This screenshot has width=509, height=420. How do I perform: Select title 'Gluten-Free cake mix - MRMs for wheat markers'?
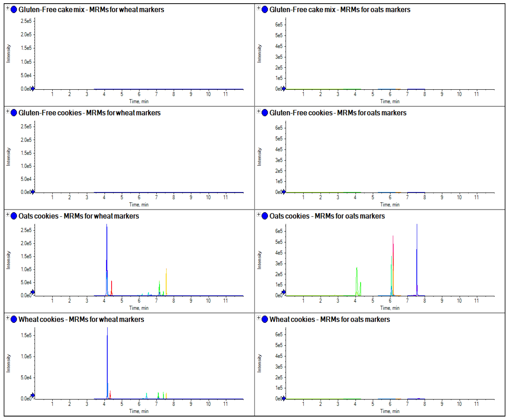(91, 10)
